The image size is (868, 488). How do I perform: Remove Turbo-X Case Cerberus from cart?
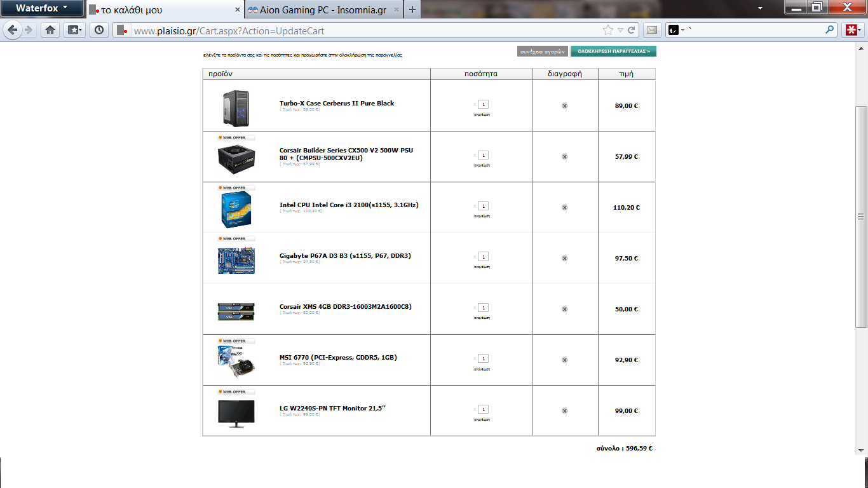pos(564,105)
